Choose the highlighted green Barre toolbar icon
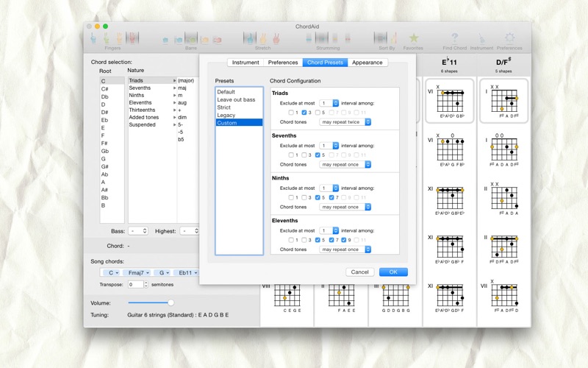Viewport: 588px width, 368px height. tap(191, 38)
